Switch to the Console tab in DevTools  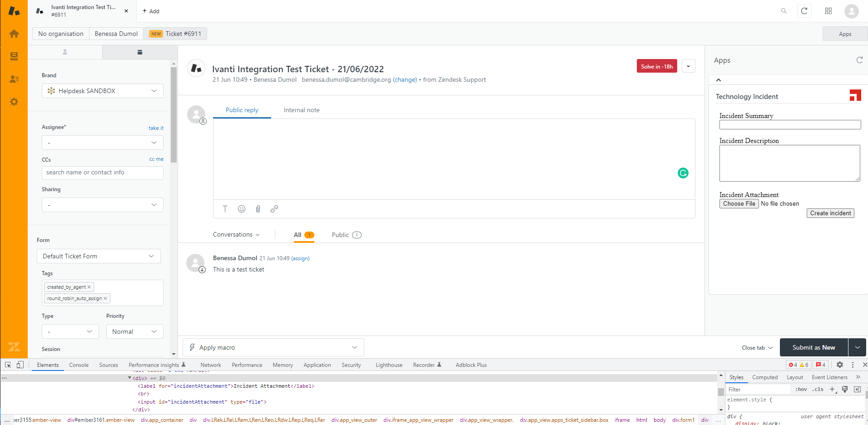79,365
